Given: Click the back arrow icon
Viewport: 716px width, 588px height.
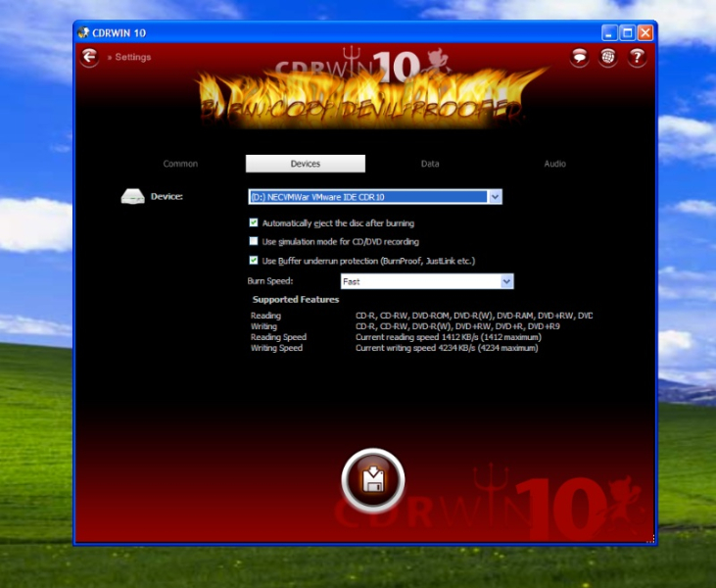Looking at the screenshot, I should pos(90,57).
